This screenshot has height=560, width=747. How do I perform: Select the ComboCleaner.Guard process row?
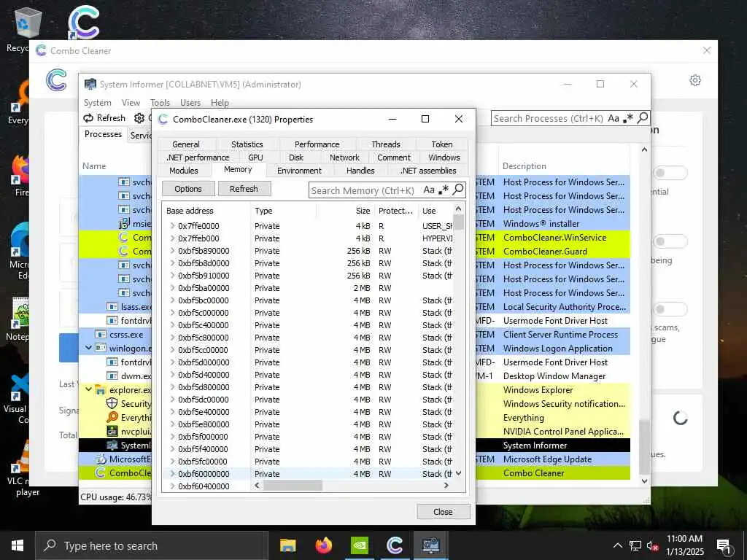tap(355, 251)
